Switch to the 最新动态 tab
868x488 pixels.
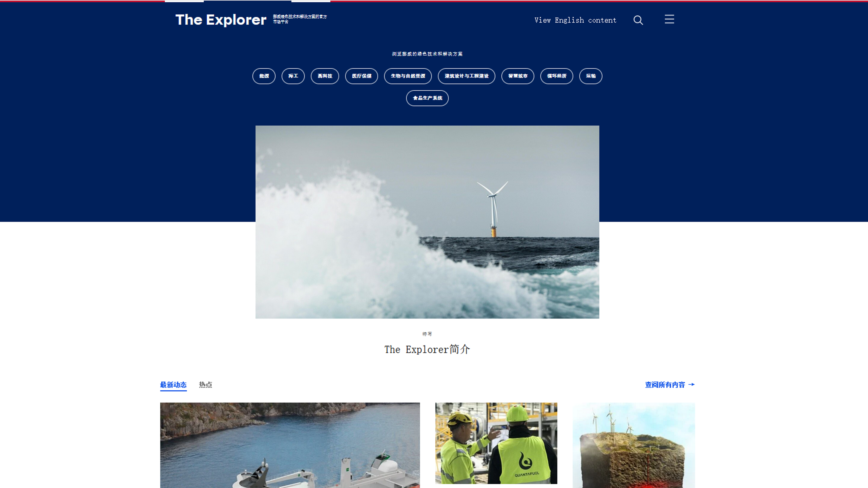coord(173,385)
